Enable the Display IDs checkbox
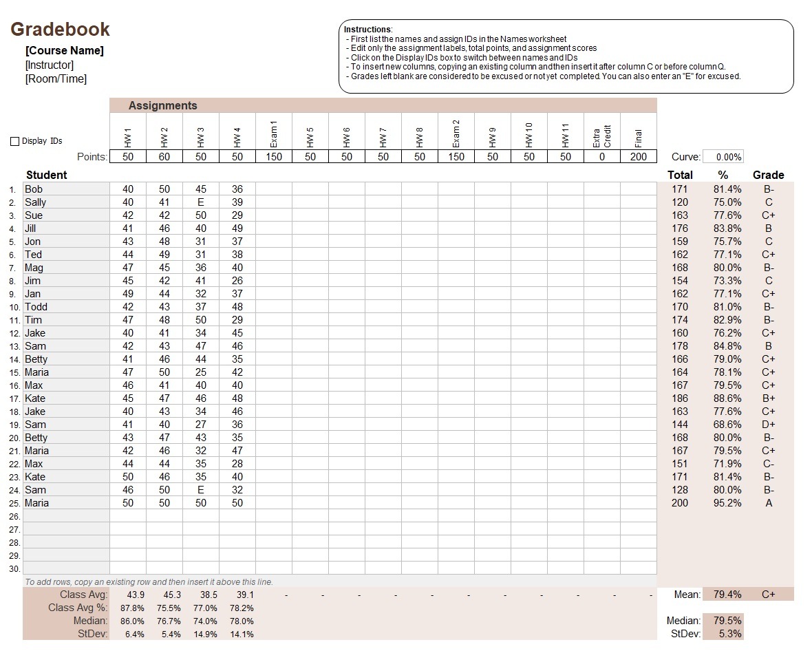 [x=15, y=141]
